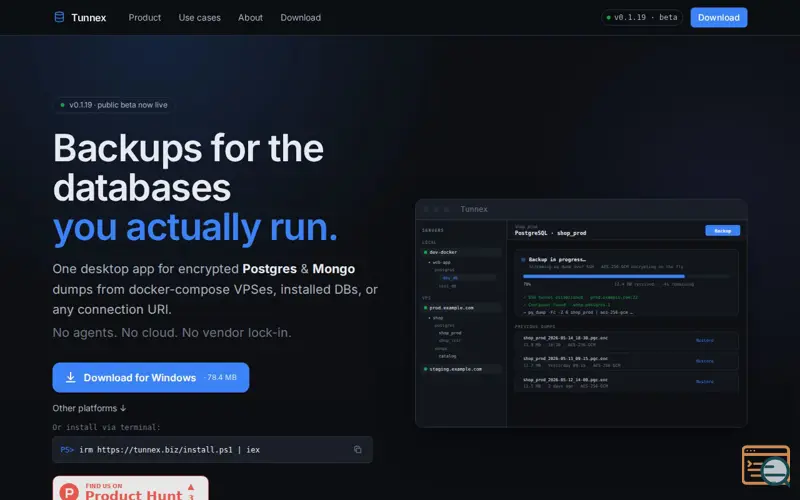Image resolution: width=800 pixels, height=500 pixels.
Task: Click the Product Hunt P logo
Action: click(69, 492)
